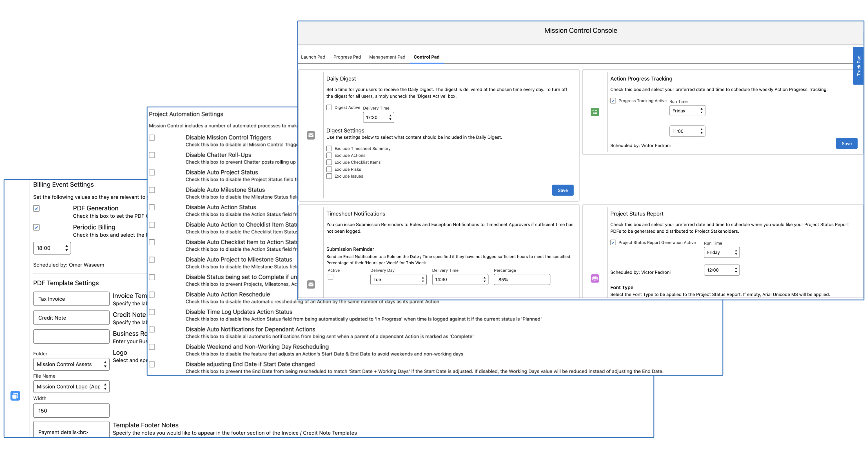Switch to the Management Pad tab
The width and height of the screenshot is (868, 454).
[387, 57]
